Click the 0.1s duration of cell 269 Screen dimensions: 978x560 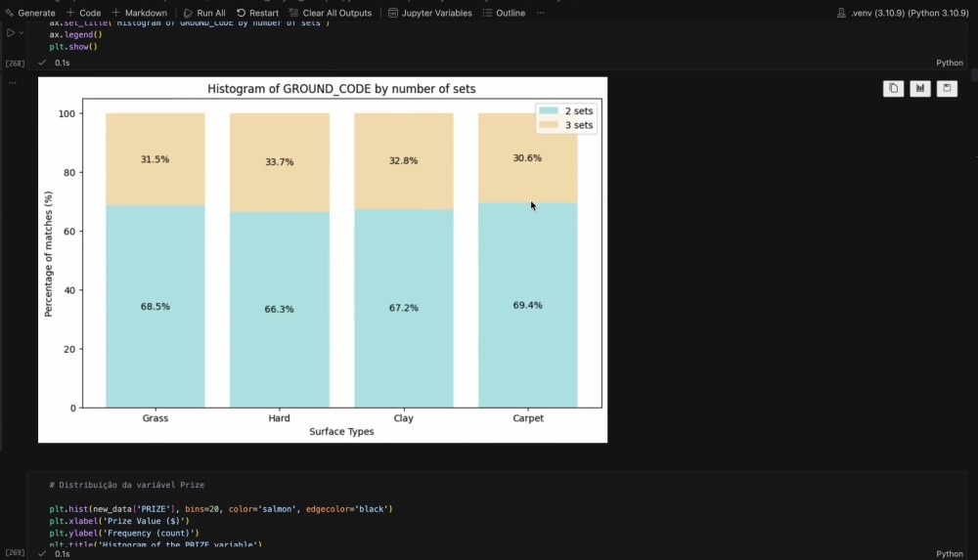click(x=62, y=554)
